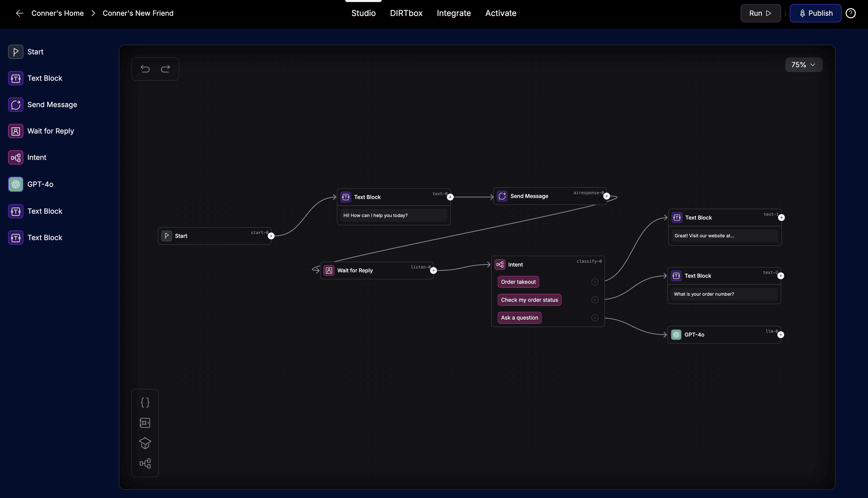Open the workflow tree icon at bottom toolbar

coord(145,463)
